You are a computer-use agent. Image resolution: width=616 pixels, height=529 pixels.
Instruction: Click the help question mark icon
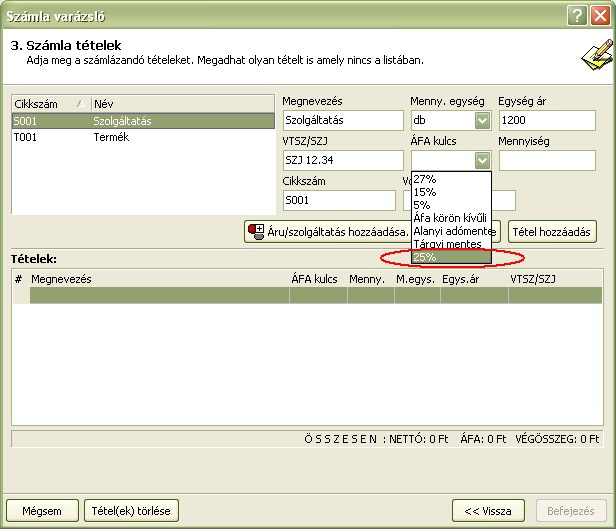576,14
